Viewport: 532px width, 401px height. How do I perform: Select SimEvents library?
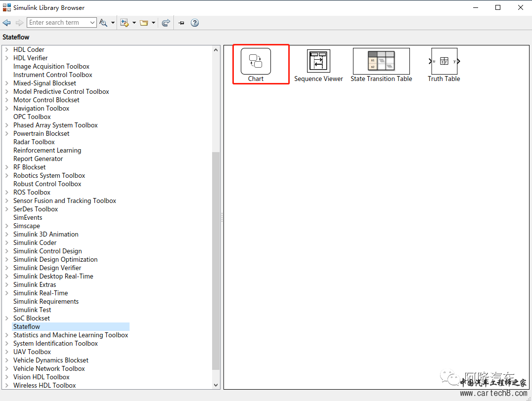(28, 218)
